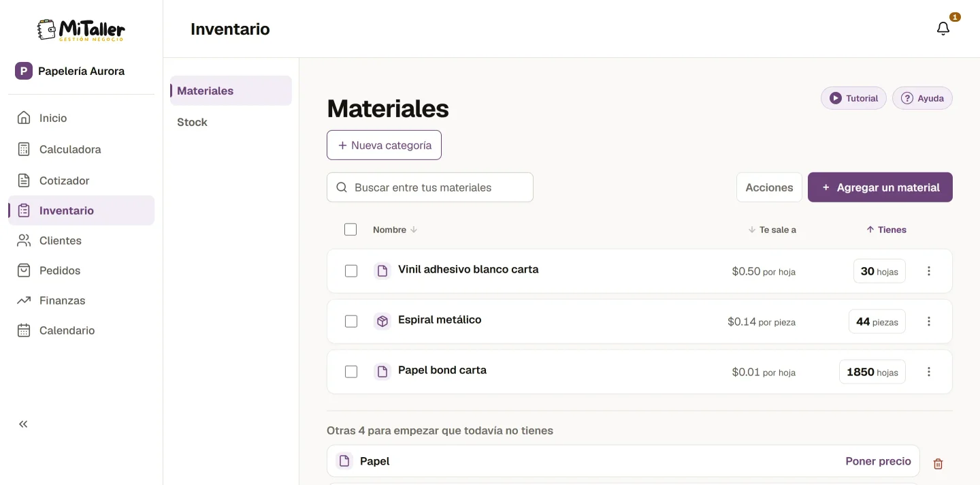Screen dimensions: 980x485
Task: Sort by Nombre column
Action: (395, 230)
